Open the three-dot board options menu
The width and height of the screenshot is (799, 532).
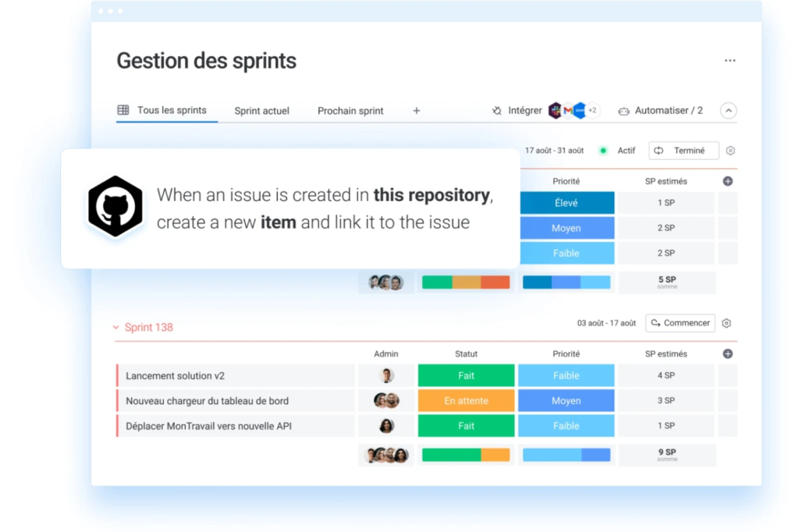coord(730,61)
